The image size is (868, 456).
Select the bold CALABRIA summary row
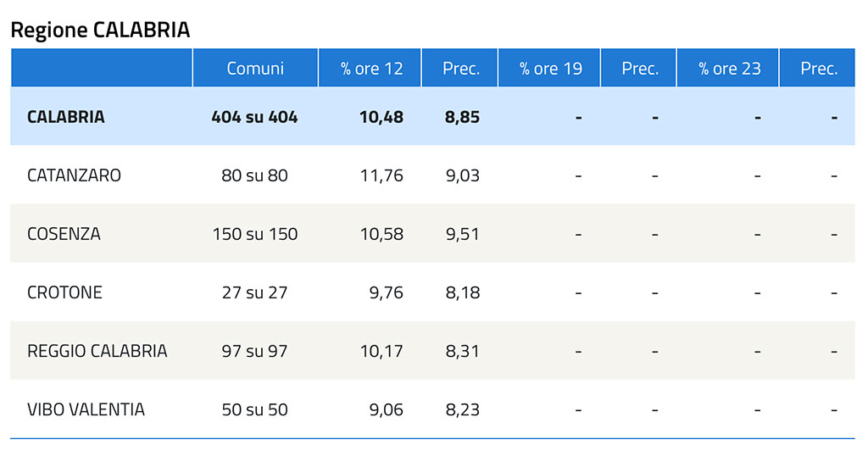tap(432, 116)
